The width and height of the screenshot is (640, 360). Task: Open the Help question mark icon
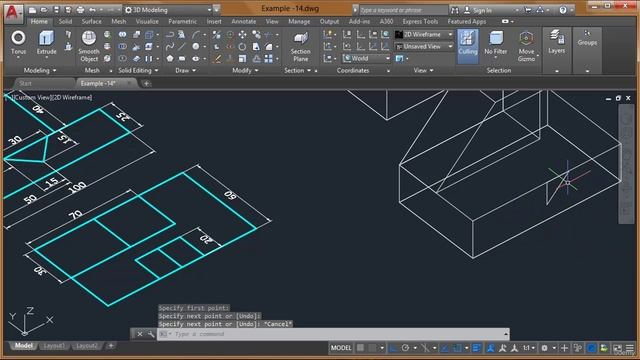563,10
